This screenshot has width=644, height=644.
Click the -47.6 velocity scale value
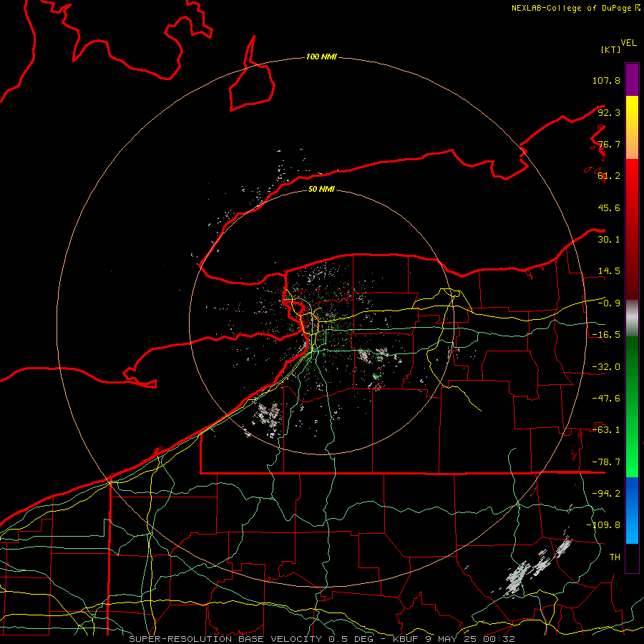point(606,399)
